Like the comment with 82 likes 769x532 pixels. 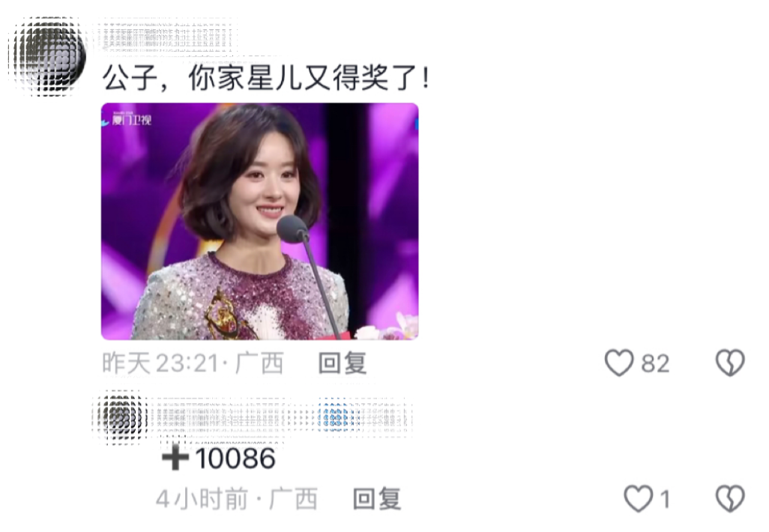point(619,363)
